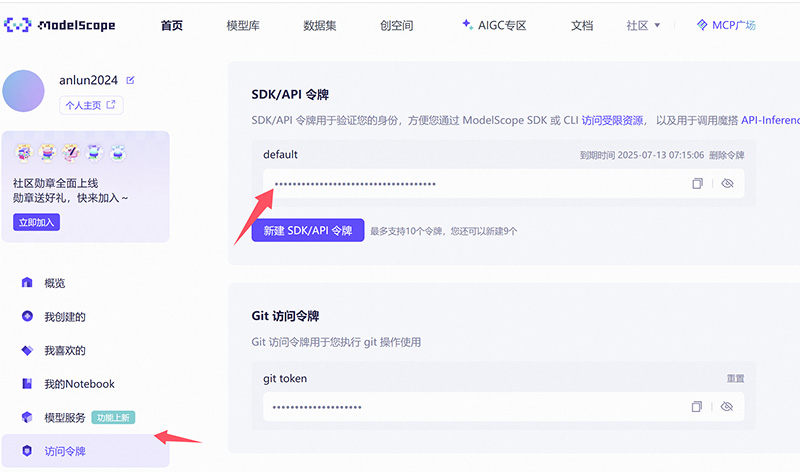
Task: Expand the 社区 dropdown menu
Action: [x=643, y=25]
